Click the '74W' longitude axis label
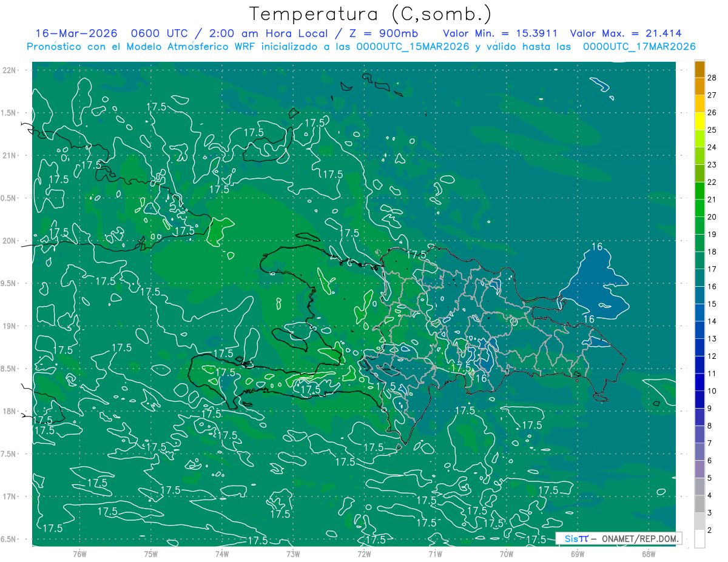728x562 pixels. coord(221,554)
